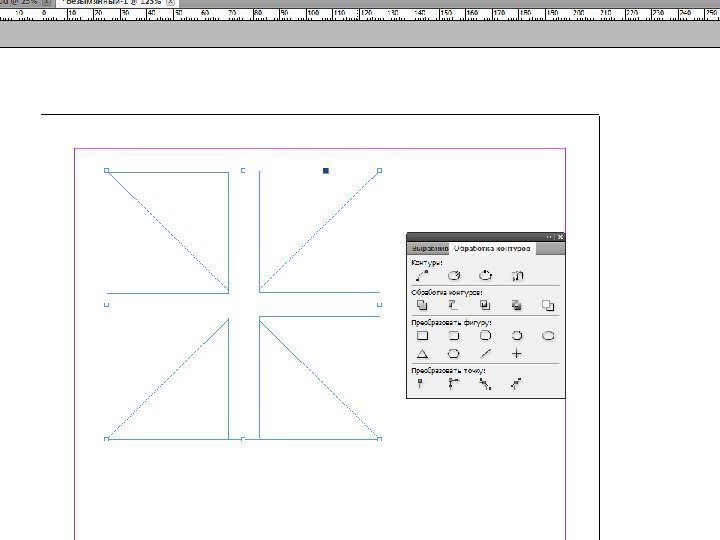Click the top-center selection handle of the frame
720x540 pixels.
pos(243,170)
